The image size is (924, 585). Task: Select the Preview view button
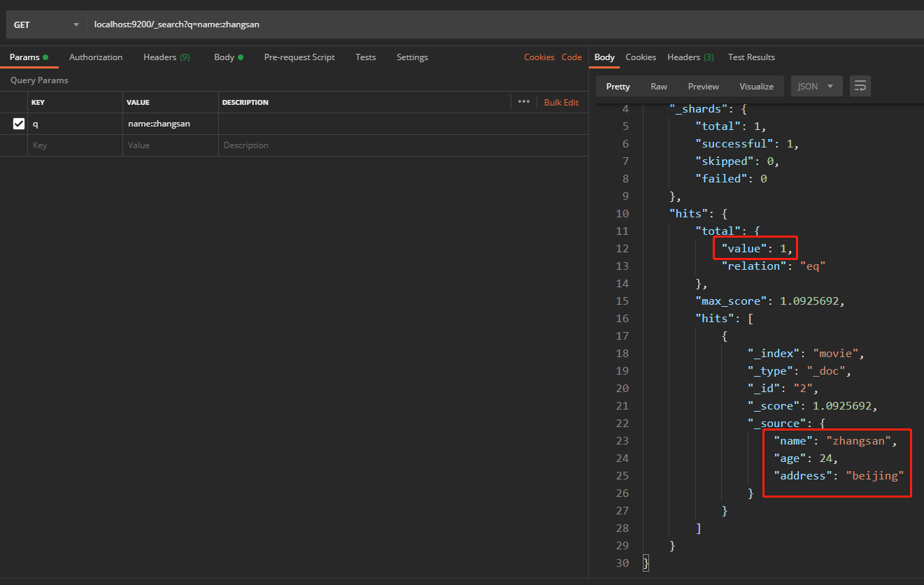click(x=703, y=87)
